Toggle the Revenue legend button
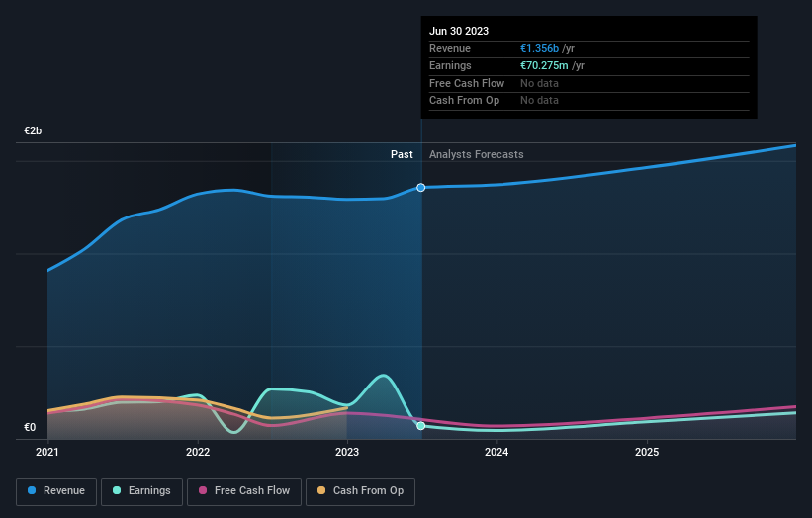Image resolution: width=812 pixels, height=518 pixels. point(56,491)
